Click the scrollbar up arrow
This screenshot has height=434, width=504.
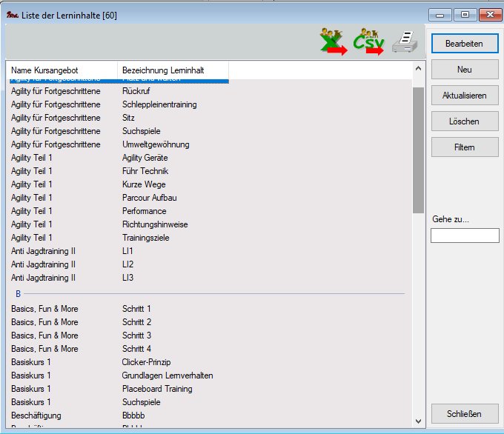pyautogui.click(x=418, y=69)
